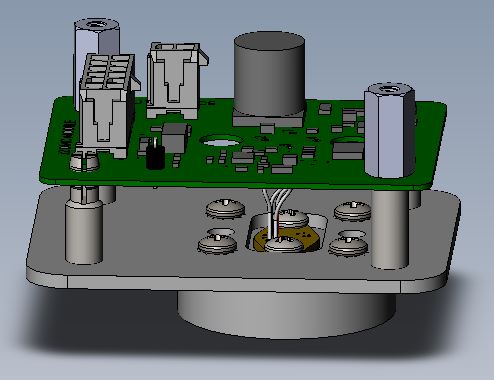
Task: Select the lower-right pan-head screw on the plate
Action: tap(348, 246)
